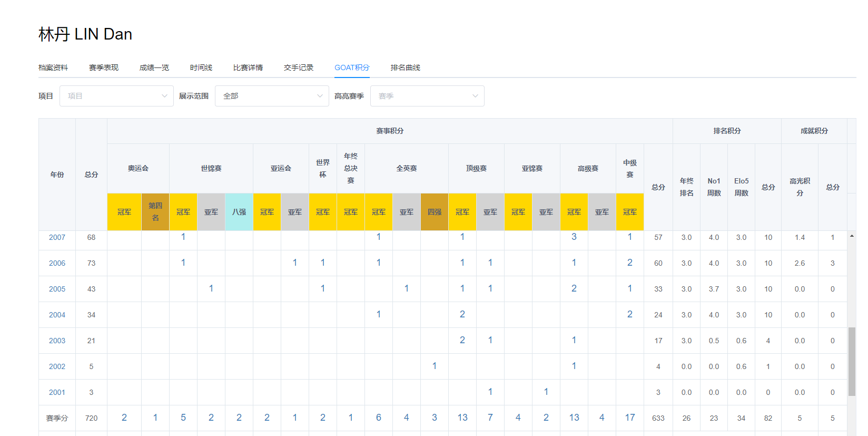Click the Elo5周数 column header
Screen dimensions: 868x436
tap(741, 187)
